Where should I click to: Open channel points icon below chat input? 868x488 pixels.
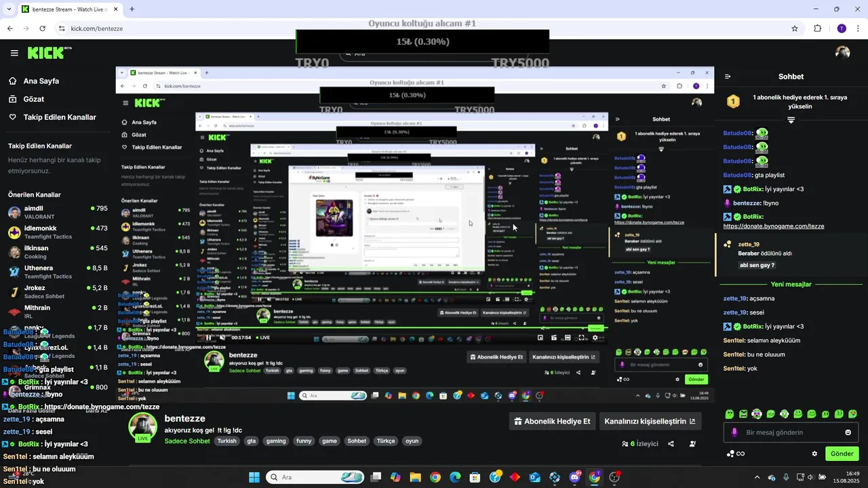click(x=735, y=454)
